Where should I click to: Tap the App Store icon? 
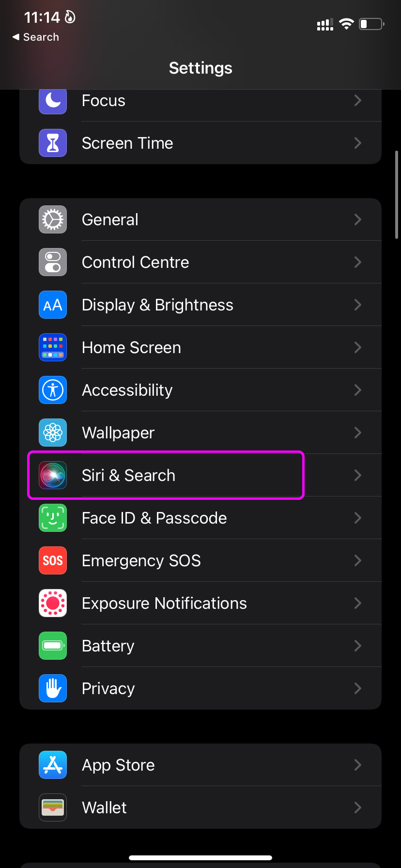[x=53, y=765]
